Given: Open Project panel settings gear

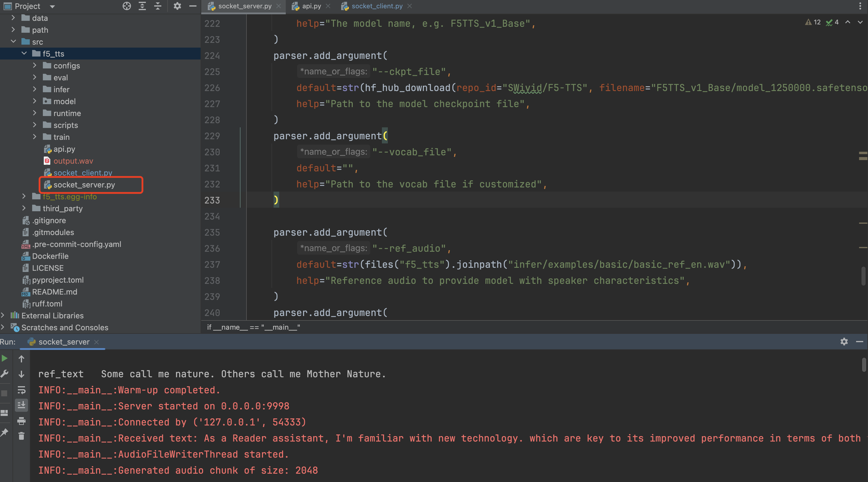Looking at the screenshot, I should pyautogui.click(x=177, y=6).
